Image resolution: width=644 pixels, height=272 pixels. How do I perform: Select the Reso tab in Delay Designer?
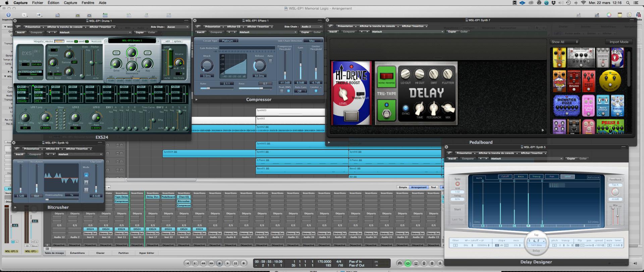tap(521, 176)
